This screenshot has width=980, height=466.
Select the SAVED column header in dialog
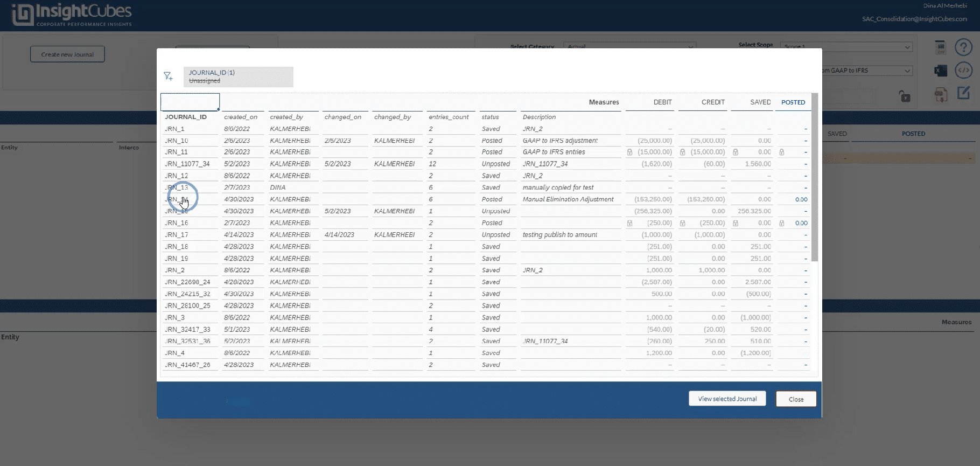tap(760, 102)
